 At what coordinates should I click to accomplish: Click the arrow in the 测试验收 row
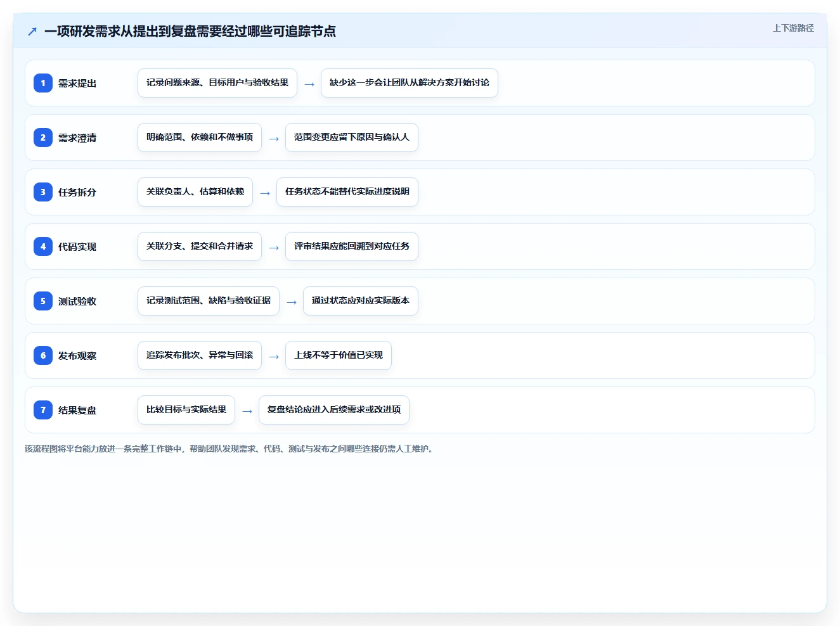click(292, 302)
